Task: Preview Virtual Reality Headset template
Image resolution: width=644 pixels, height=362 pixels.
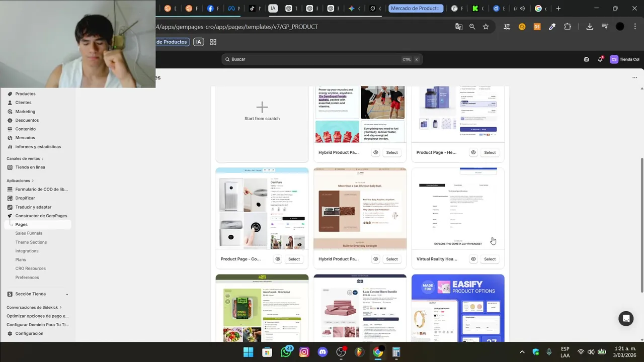Action: 473,259
